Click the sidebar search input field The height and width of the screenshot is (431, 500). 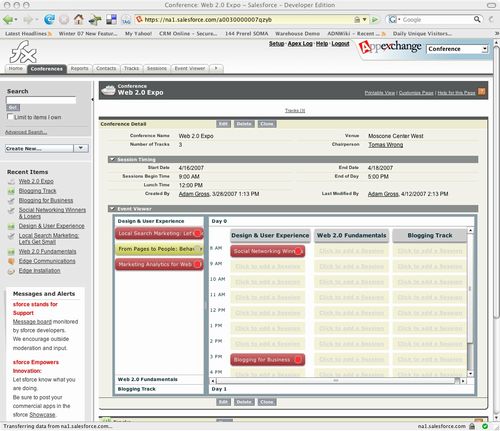click(x=41, y=100)
